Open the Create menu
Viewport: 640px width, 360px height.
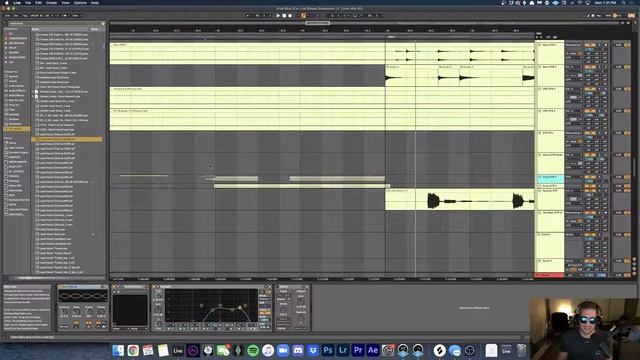[51, 2]
